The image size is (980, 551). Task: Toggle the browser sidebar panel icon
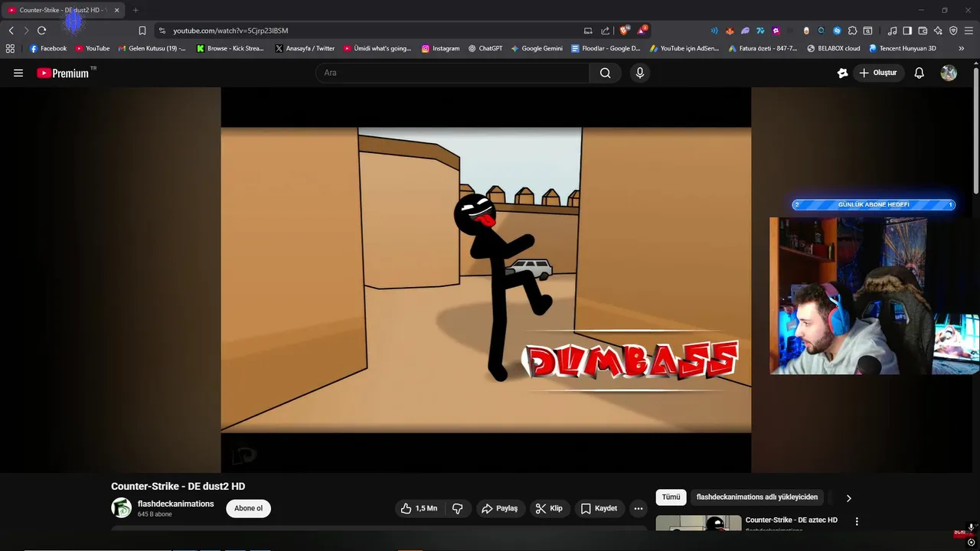pos(907,31)
